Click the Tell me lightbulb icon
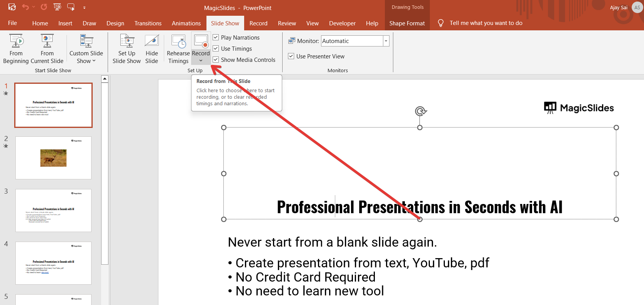 click(x=441, y=23)
